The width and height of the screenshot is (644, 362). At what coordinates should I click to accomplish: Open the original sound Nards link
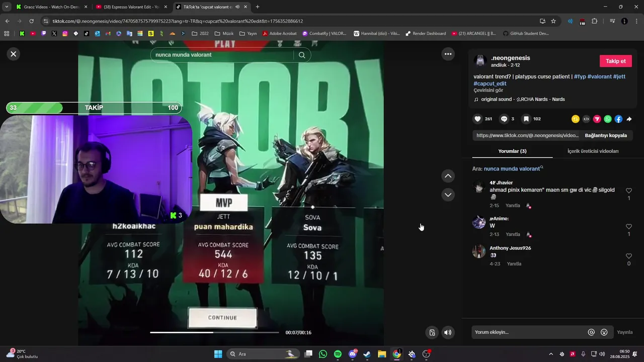pos(523,99)
